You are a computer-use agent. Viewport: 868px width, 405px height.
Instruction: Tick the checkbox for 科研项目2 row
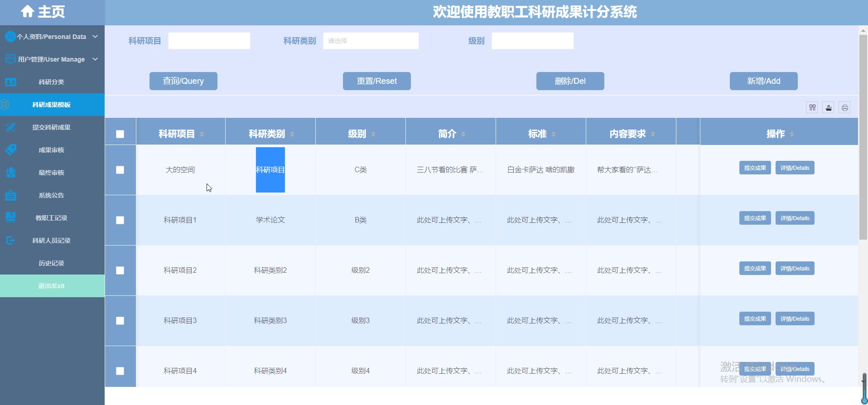pyautogui.click(x=120, y=270)
